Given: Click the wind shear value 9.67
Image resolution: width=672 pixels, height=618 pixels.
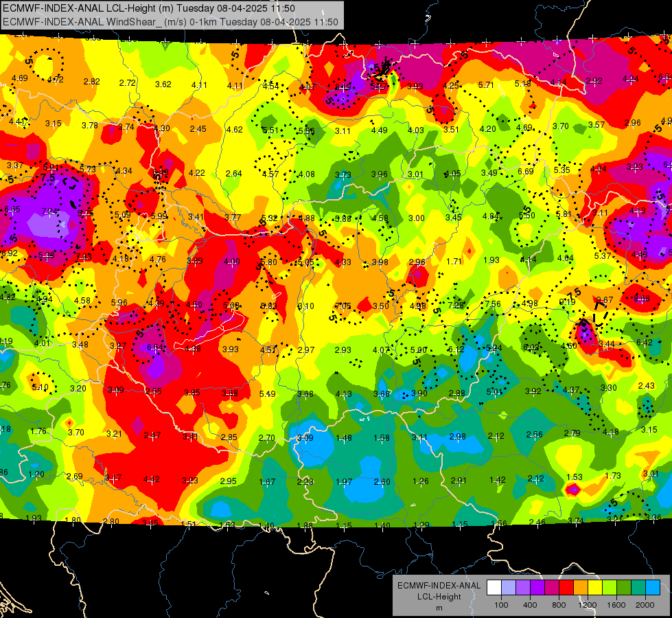Looking at the screenshot, I should click(x=605, y=299).
